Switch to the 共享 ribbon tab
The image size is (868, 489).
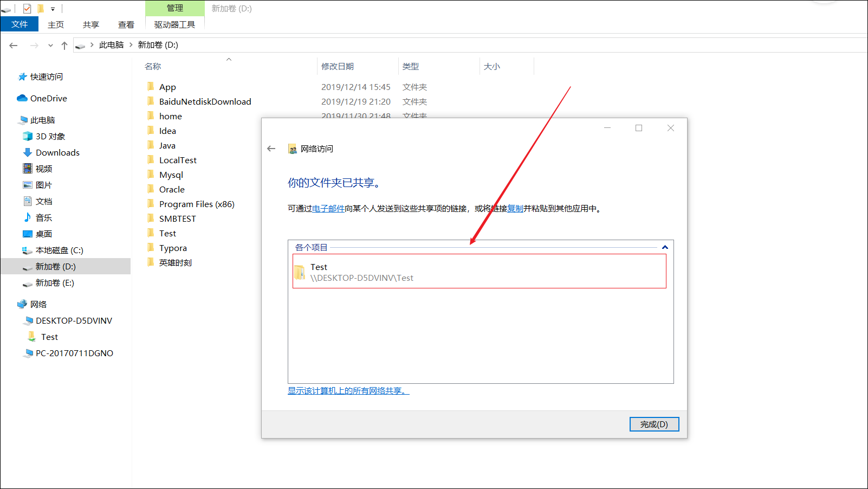pyautogui.click(x=91, y=24)
